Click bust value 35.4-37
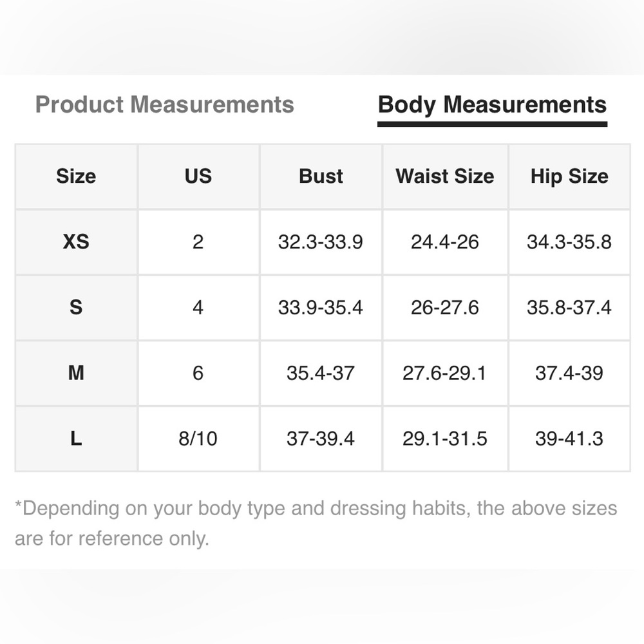644x644 pixels. pyautogui.click(x=321, y=373)
